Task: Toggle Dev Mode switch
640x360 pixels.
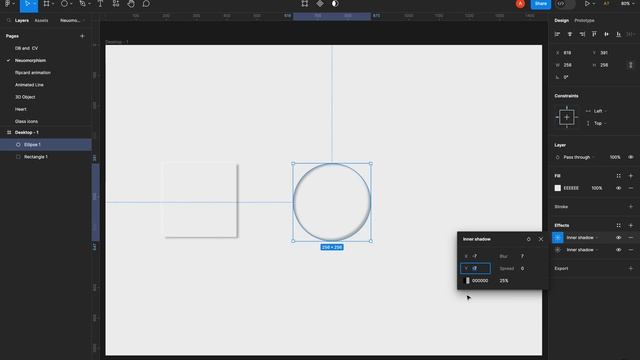Action: pos(565,4)
